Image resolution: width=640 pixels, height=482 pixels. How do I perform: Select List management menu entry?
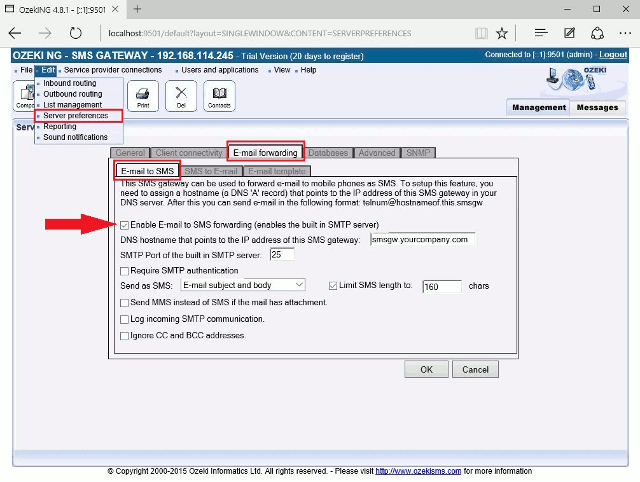tap(73, 105)
